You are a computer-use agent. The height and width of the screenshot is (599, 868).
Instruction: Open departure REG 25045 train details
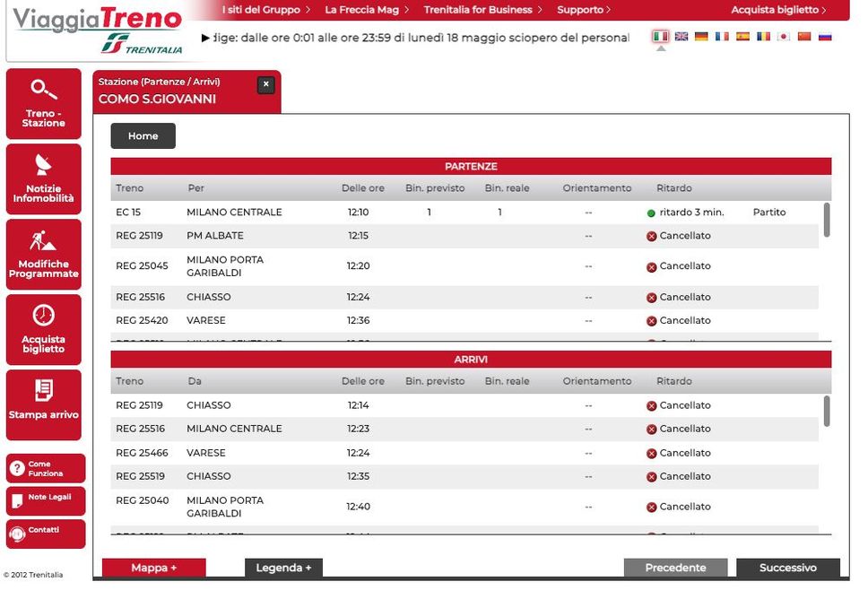point(464,266)
